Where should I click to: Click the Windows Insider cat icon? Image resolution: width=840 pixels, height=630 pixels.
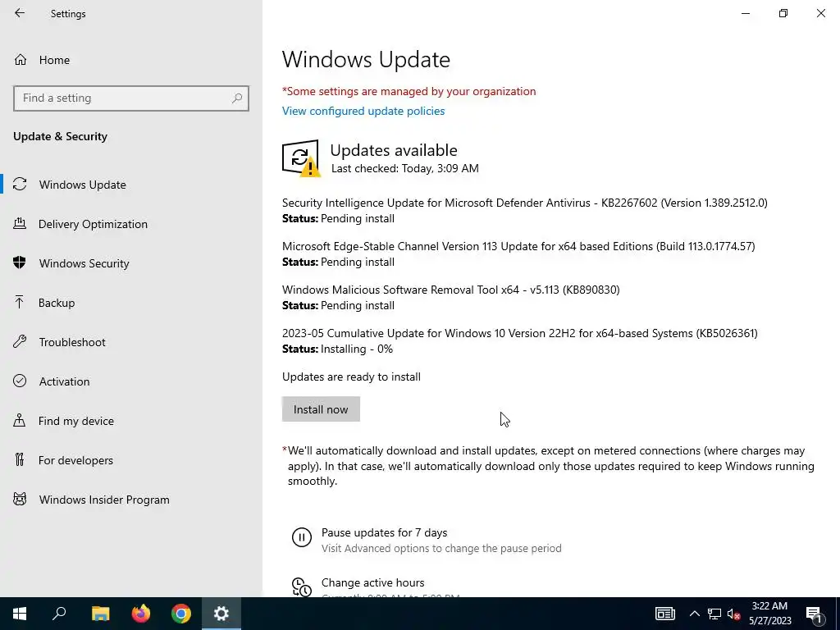click(x=20, y=500)
